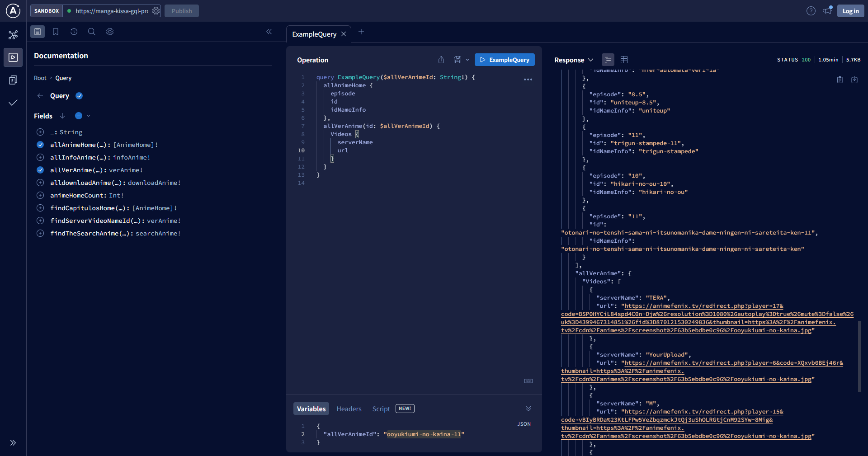Run the ExampleQuery operation

(x=505, y=60)
